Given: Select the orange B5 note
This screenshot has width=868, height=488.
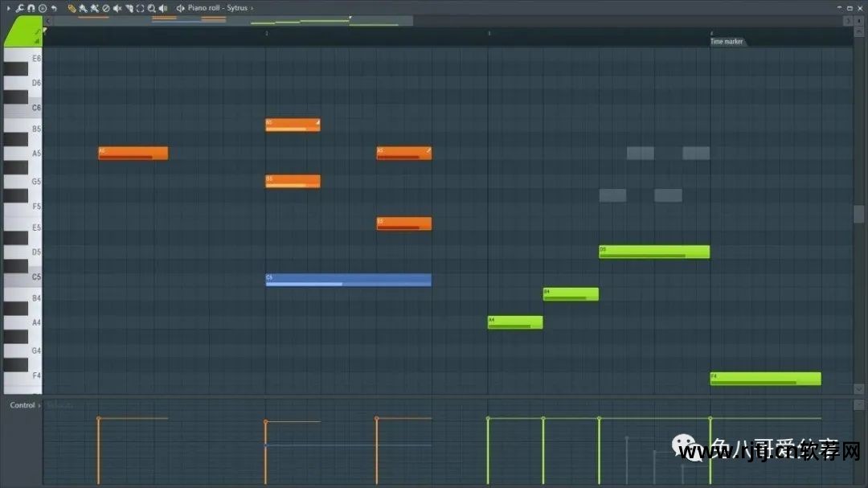Looking at the screenshot, I should point(293,125).
